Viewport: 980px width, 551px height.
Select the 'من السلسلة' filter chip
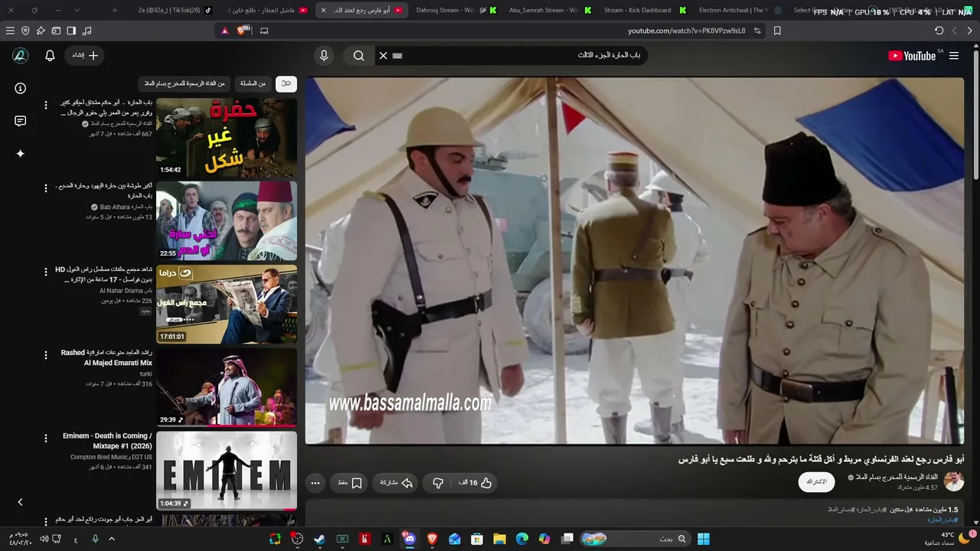253,83
